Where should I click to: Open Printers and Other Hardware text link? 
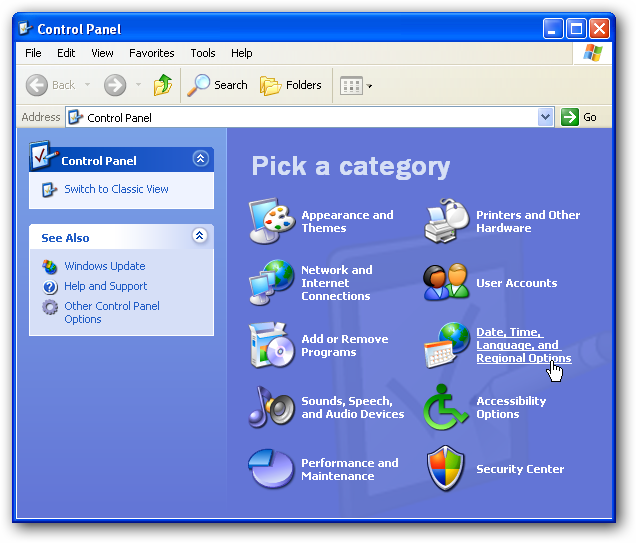coord(528,221)
